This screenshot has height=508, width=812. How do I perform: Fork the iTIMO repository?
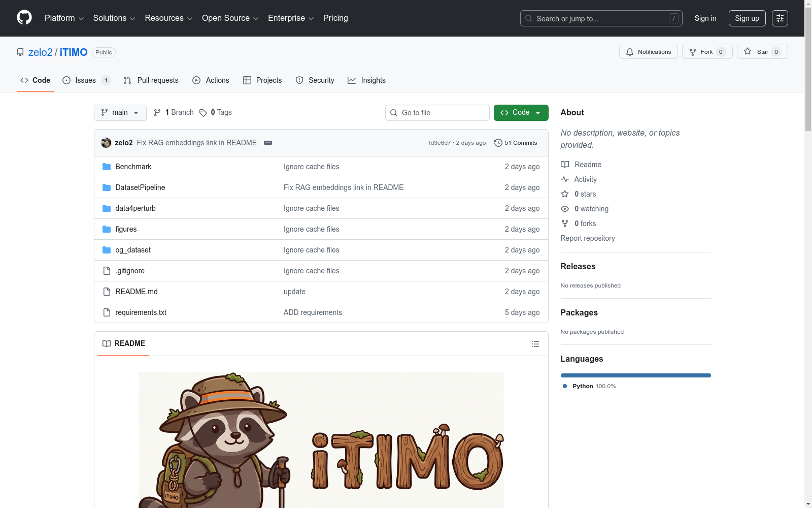pos(707,52)
